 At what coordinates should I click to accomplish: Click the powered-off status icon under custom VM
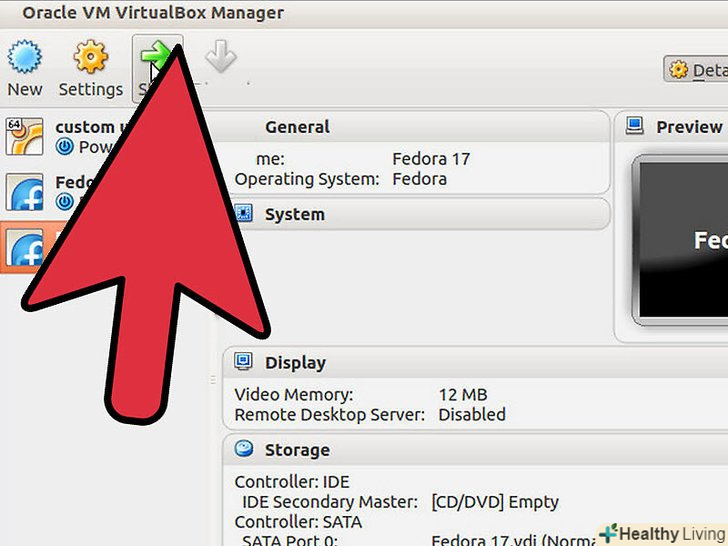[x=65, y=147]
